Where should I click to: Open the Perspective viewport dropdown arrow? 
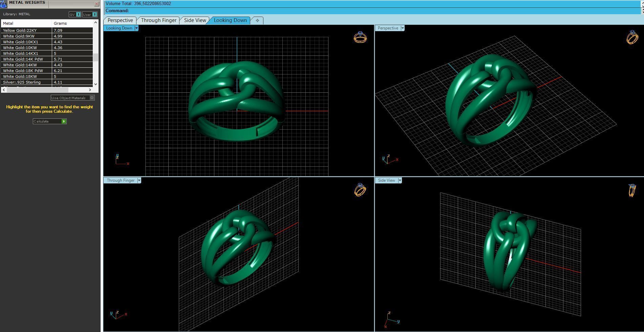coord(403,28)
